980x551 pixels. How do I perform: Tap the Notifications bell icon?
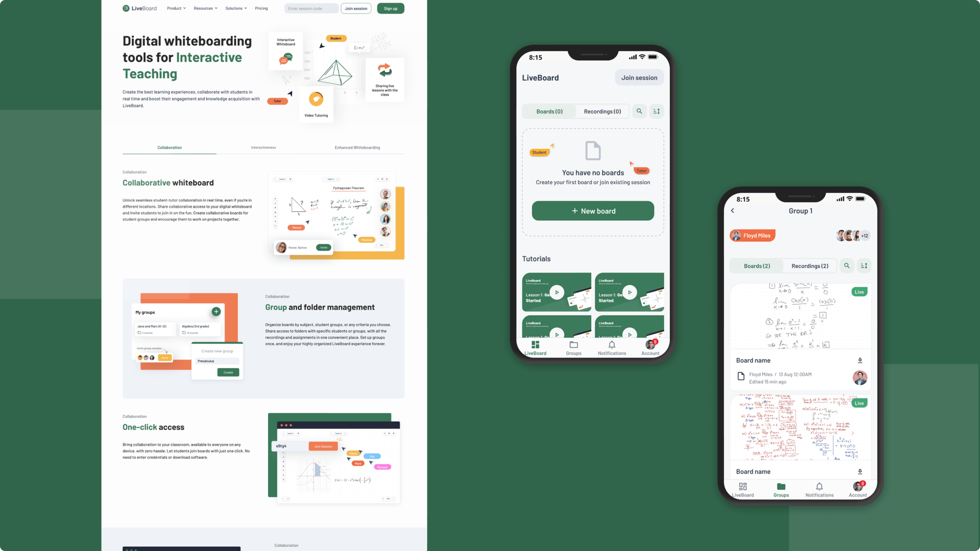pos(610,343)
